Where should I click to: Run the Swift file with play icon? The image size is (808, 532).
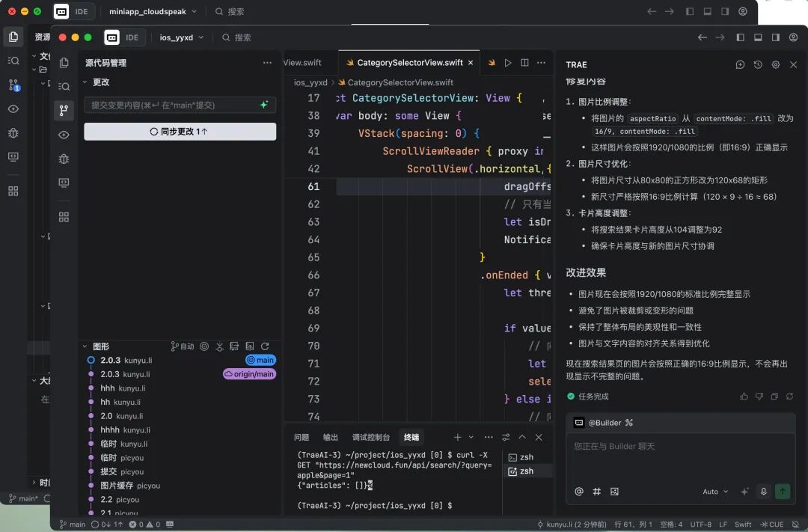click(x=508, y=63)
